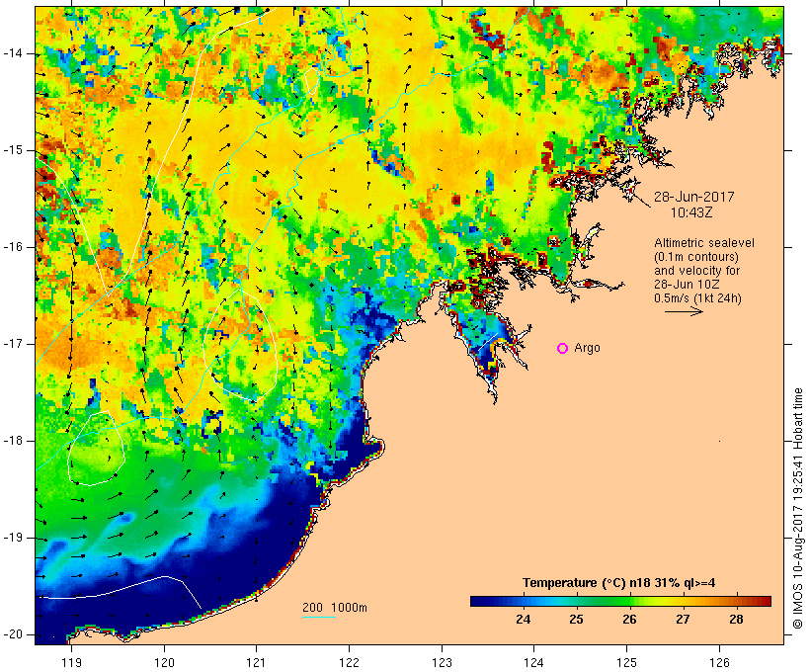Click the longitude label '123'

point(442,662)
